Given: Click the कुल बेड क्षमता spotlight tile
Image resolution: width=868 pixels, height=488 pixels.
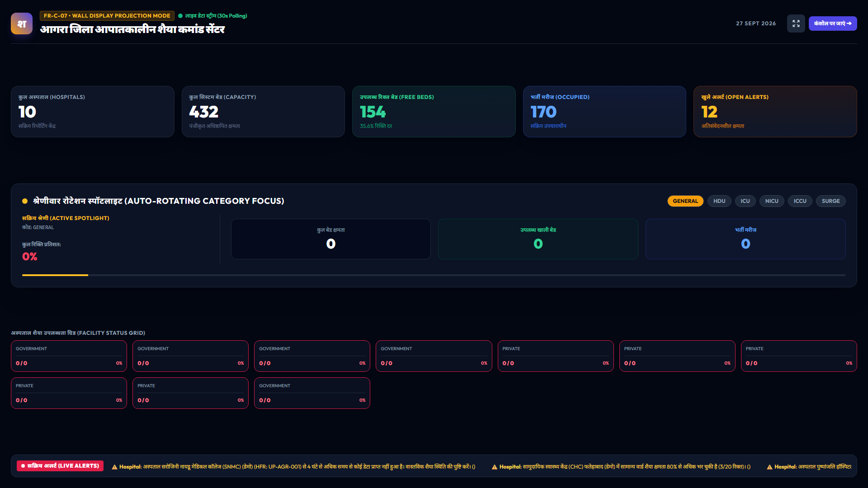Looking at the screenshot, I should point(331,239).
